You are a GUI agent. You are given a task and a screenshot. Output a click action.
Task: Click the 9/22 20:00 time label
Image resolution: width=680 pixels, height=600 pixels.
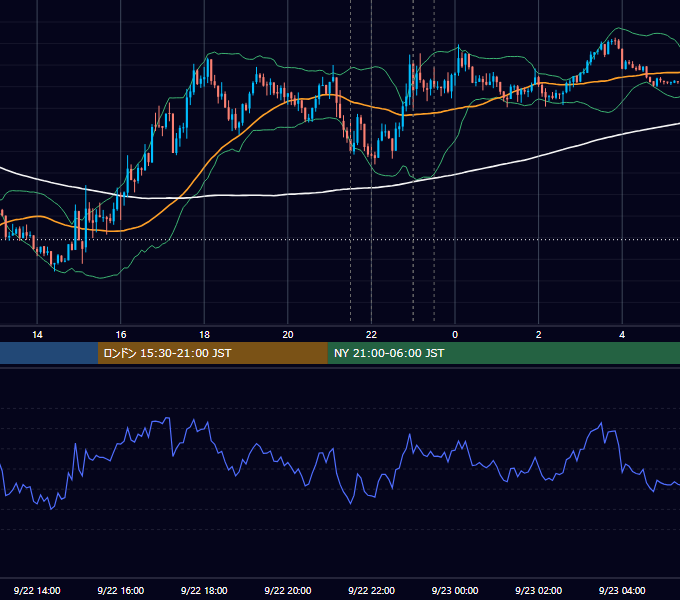pyautogui.click(x=288, y=590)
